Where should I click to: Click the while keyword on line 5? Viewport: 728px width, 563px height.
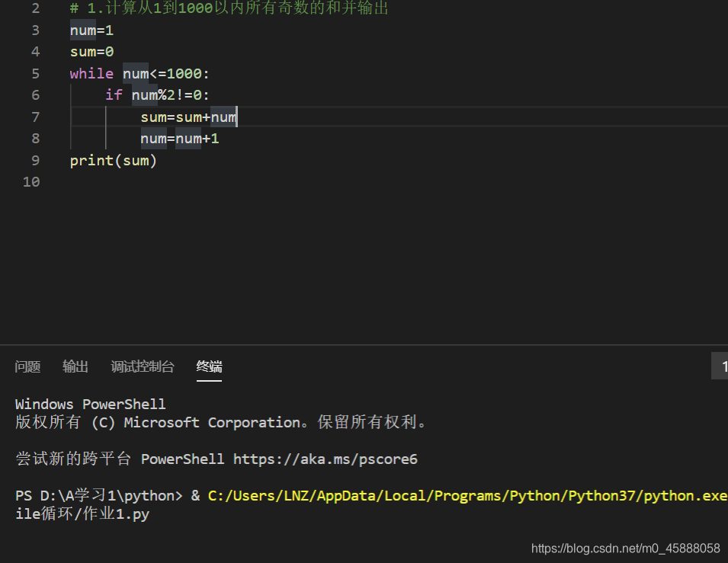(x=91, y=73)
